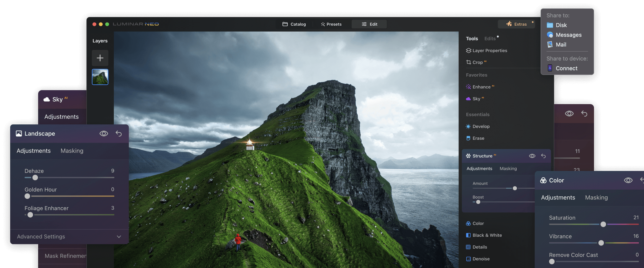Viewport: 644px width, 268px height.
Task: Click the Essentials section heading
Action: [478, 115]
